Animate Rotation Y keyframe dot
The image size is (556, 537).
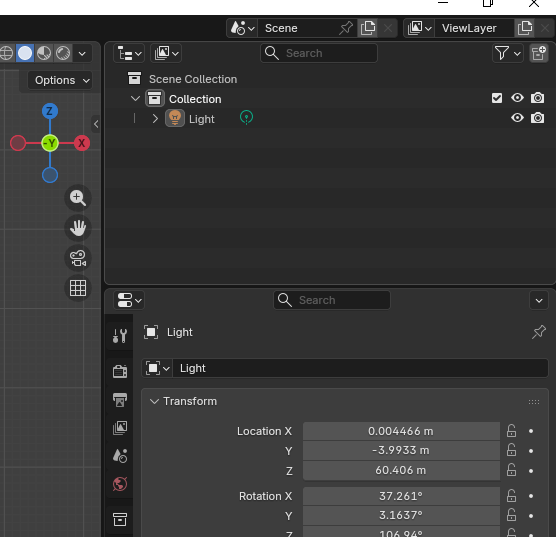531,516
